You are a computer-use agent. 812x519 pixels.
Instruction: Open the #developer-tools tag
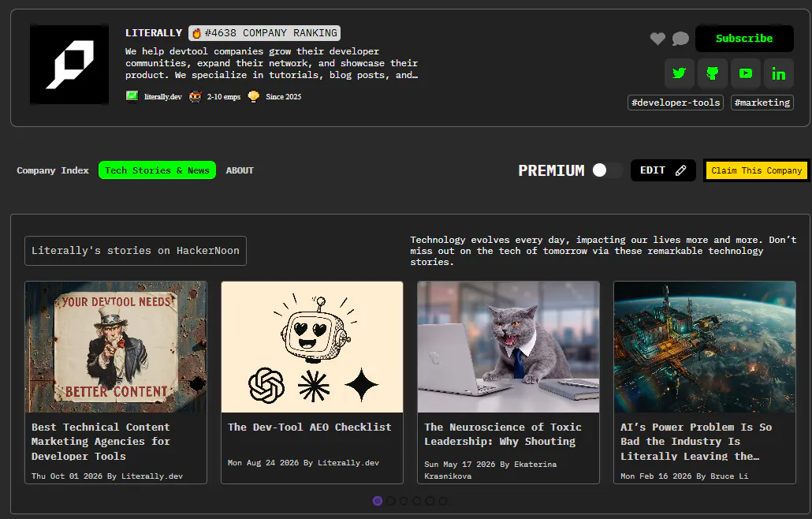click(676, 103)
